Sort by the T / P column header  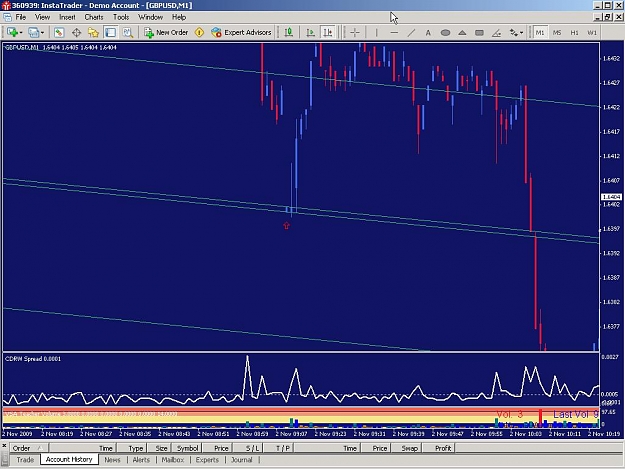pyautogui.click(x=279, y=448)
